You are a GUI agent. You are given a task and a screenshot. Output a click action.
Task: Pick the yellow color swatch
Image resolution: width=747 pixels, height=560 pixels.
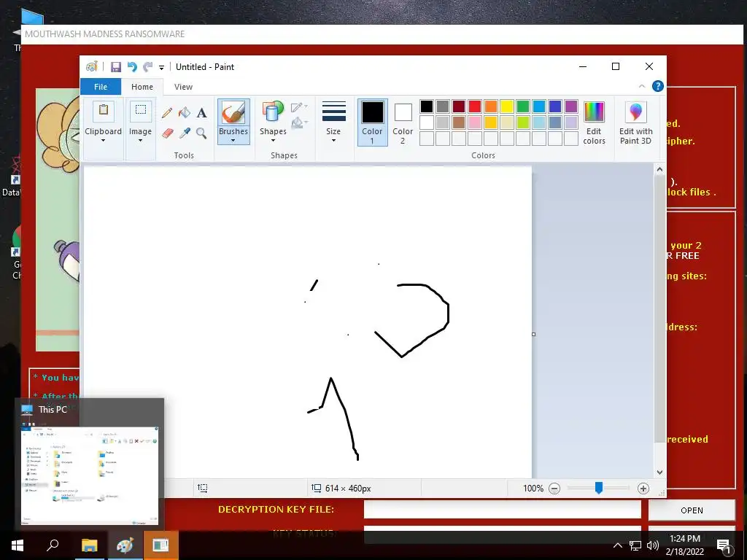coord(507,106)
